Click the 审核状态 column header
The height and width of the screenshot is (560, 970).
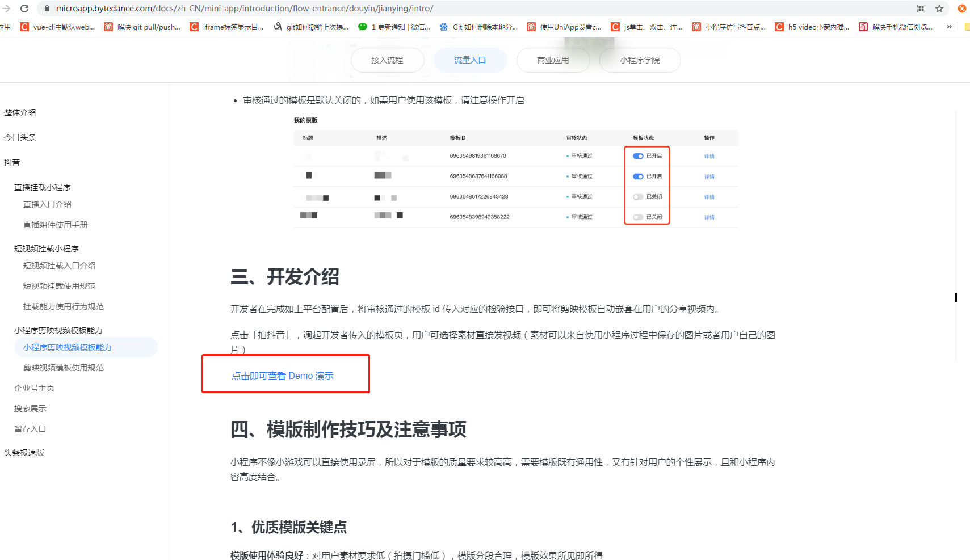[577, 138]
